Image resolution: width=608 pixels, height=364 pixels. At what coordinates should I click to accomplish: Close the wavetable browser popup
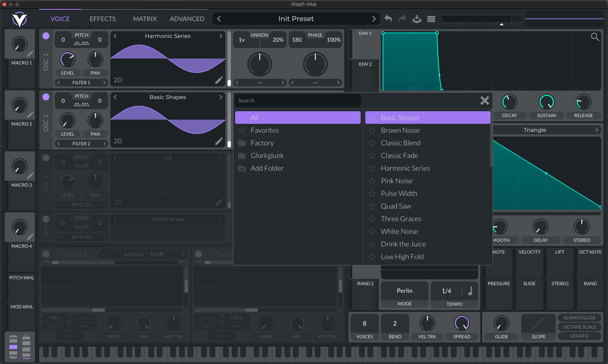[x=485, y=100]
